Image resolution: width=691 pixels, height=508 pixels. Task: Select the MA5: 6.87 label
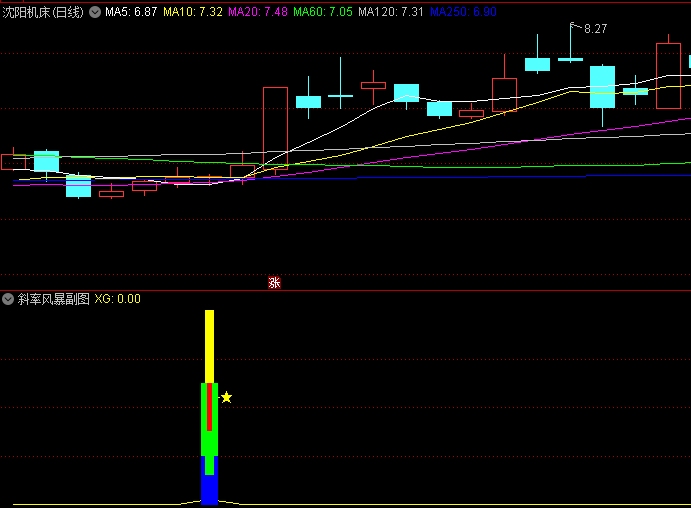coord(131,12)
